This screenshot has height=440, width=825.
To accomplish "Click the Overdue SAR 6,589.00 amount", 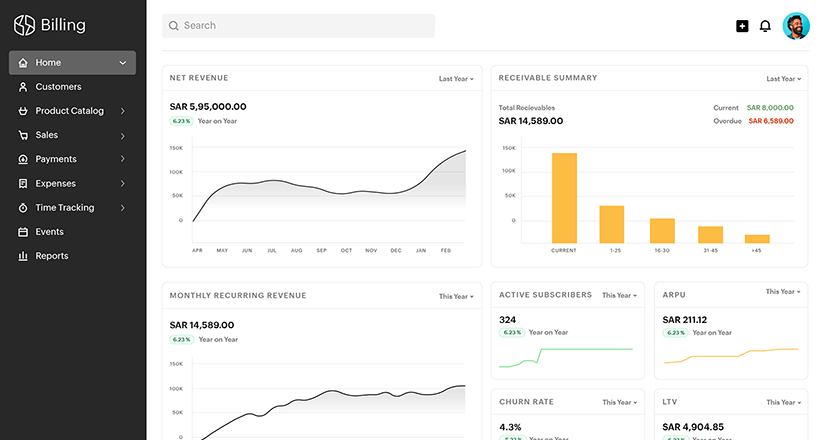I will [x=770, y=121].
